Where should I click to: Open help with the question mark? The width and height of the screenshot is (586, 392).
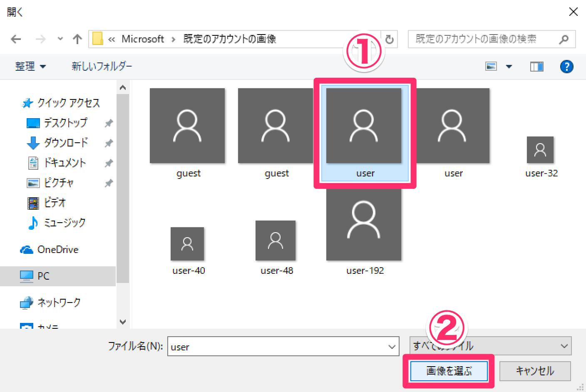tap(567, 67)
